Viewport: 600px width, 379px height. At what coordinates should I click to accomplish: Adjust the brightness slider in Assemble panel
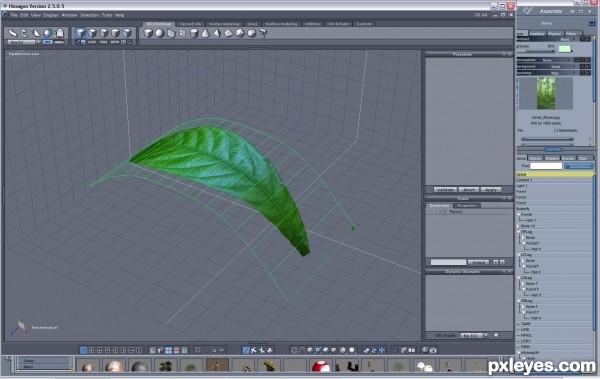pos(536,51)
